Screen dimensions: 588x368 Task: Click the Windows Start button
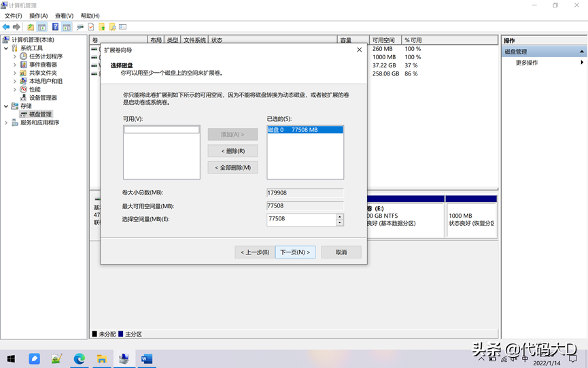tap(11, 359)
